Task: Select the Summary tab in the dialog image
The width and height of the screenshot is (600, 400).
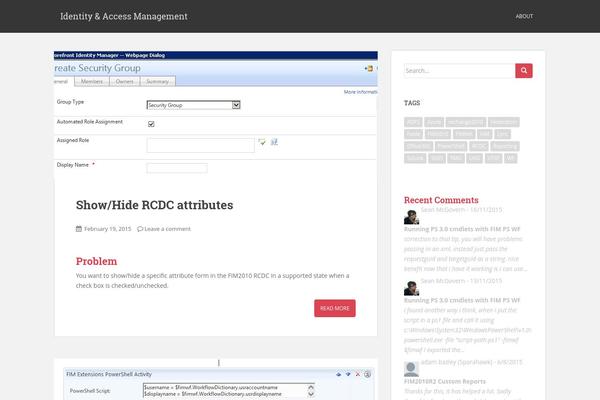Action: click(x=158, y=82)
